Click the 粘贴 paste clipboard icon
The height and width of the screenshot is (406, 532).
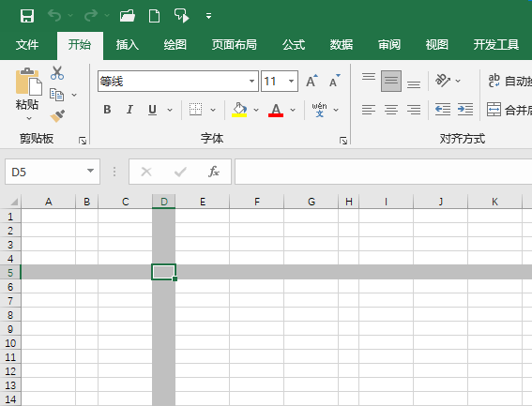tap(28, 82)
